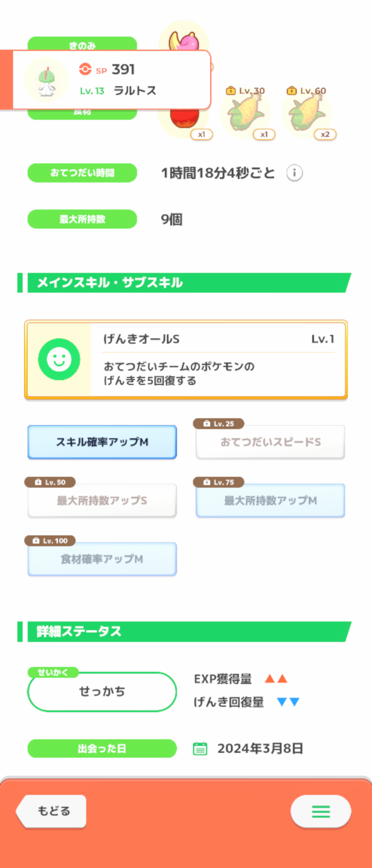
Task: Tap locked 最大所持数アップM sub skill
Action: (270, 500)
